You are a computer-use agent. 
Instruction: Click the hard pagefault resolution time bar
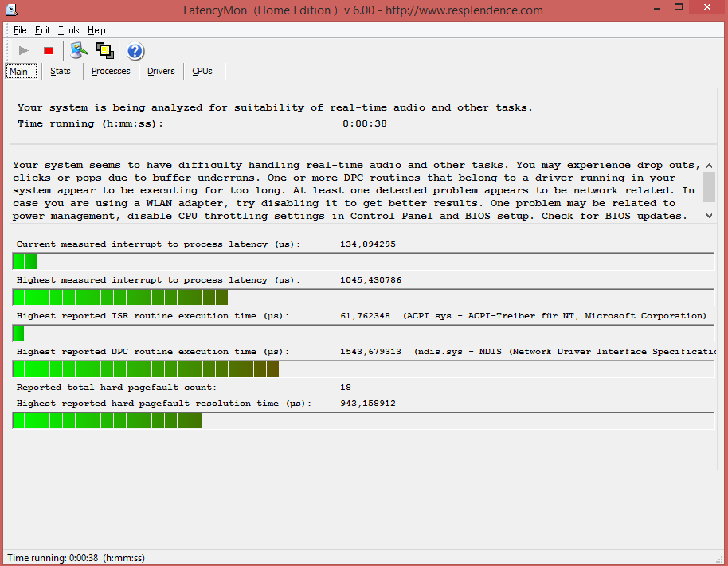pyautogui.click(x=363, y=421)
